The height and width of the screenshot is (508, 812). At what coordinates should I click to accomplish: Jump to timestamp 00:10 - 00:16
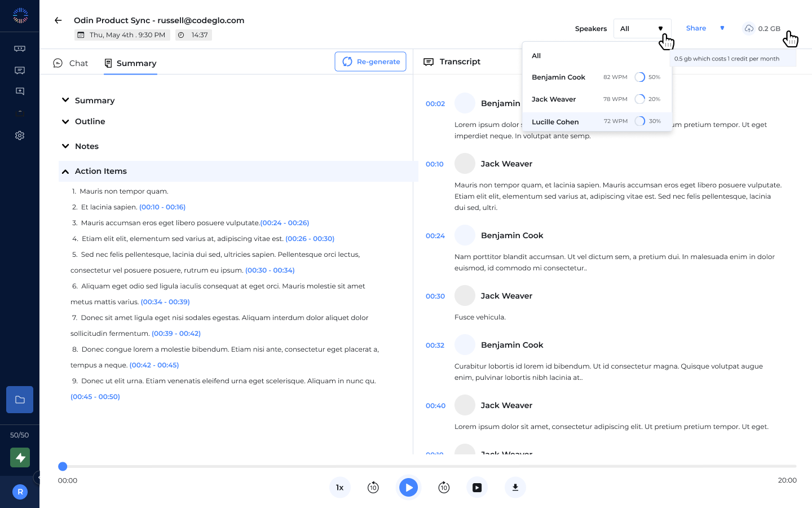click(x=162, y=207)
